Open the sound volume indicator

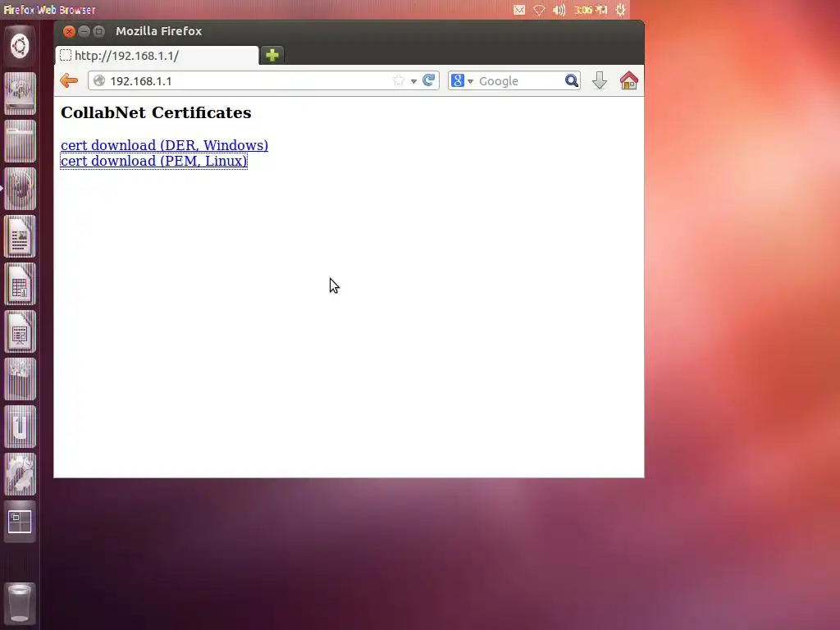tap(559, 10)
